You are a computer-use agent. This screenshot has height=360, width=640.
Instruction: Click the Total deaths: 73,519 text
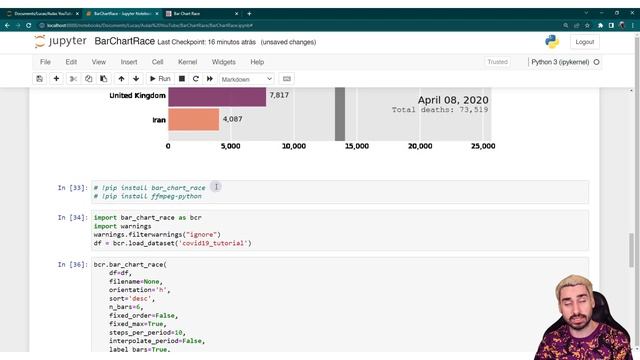pyautogui.click(x=440, y=110)
